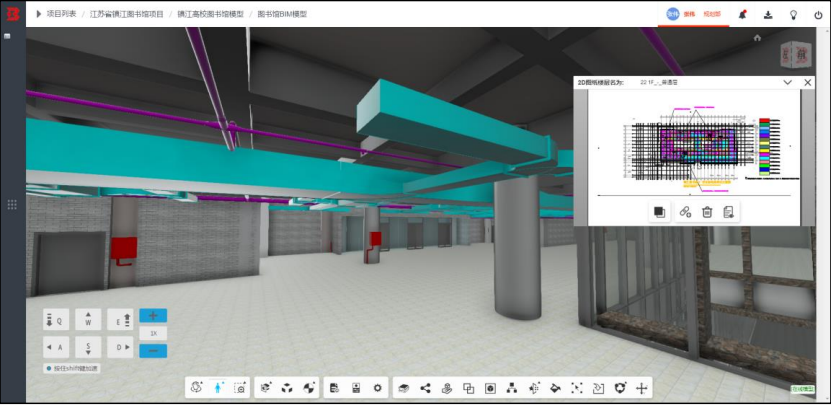This screenshot has width=831, height=405.
Task: Click the S move-backward button
Action: coord(88,347)
